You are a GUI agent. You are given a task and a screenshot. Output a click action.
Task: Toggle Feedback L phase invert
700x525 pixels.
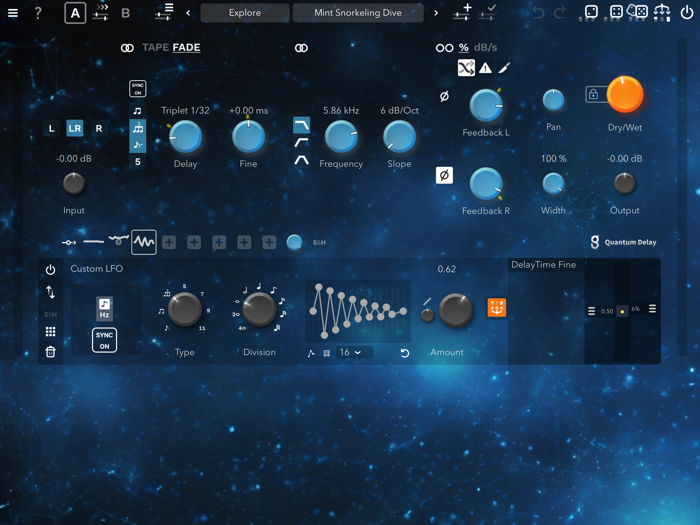444,96
